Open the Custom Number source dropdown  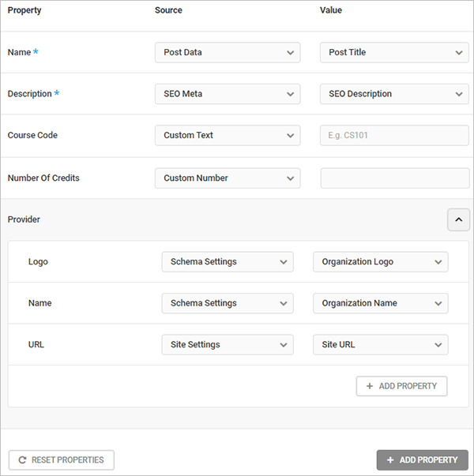228,178
